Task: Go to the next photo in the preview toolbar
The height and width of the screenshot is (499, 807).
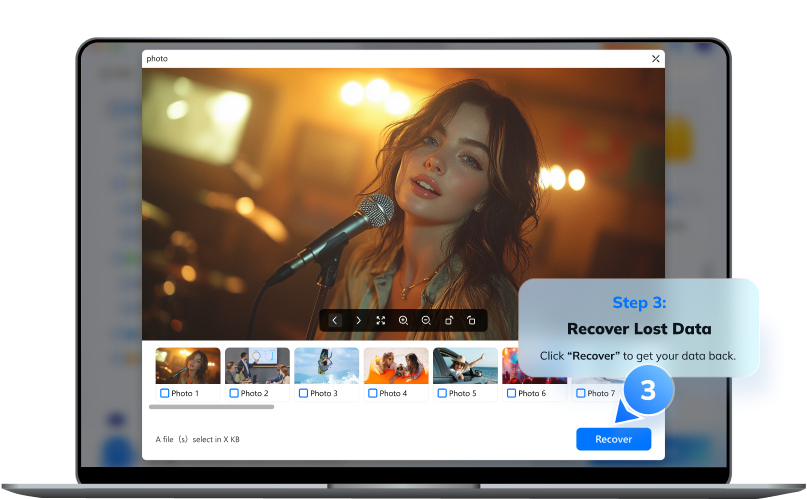Action: (358, 320)
